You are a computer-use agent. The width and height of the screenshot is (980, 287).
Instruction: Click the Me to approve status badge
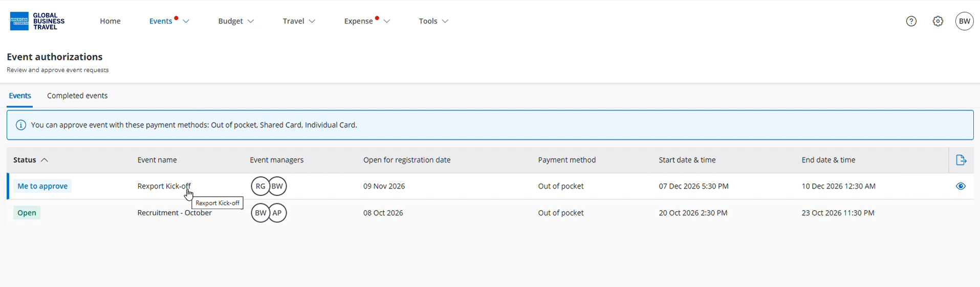coord(42,186)
